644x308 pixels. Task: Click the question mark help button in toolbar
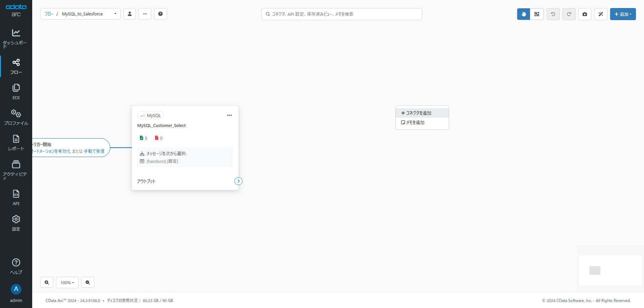pyautogui.click(x=160, y=14)
